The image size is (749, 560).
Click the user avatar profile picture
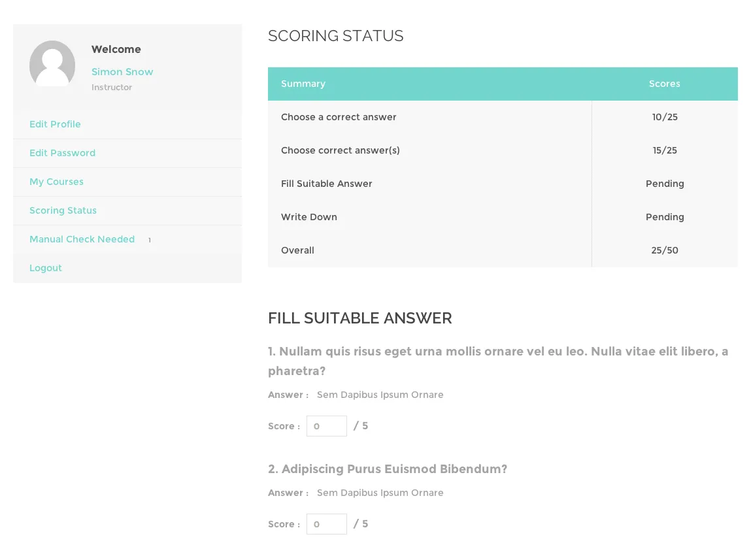(x=52, y=63)
